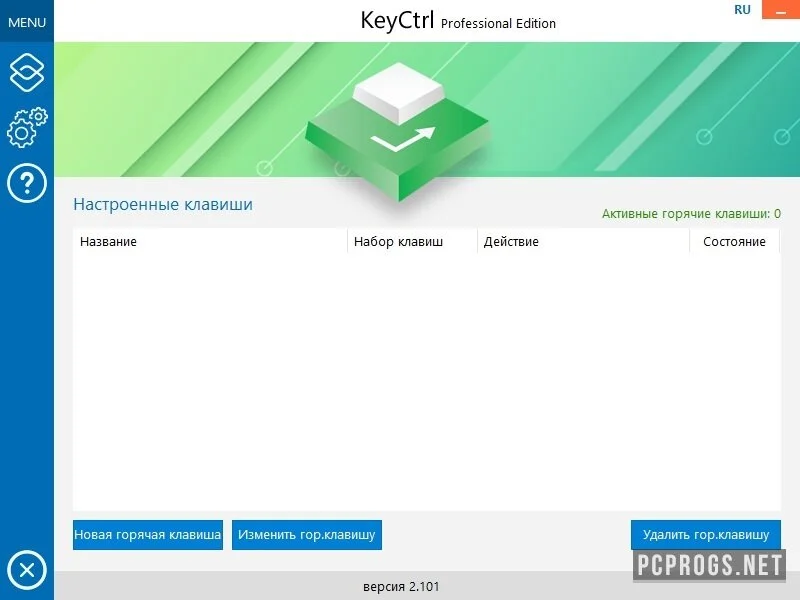Sort by 'Название' column header

tap(210, 241)
